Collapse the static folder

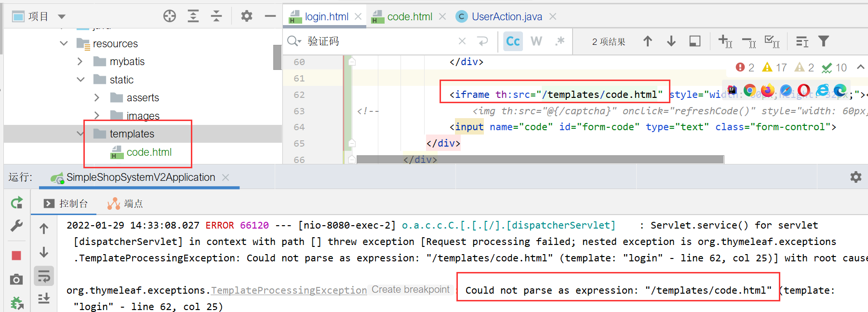80,80
